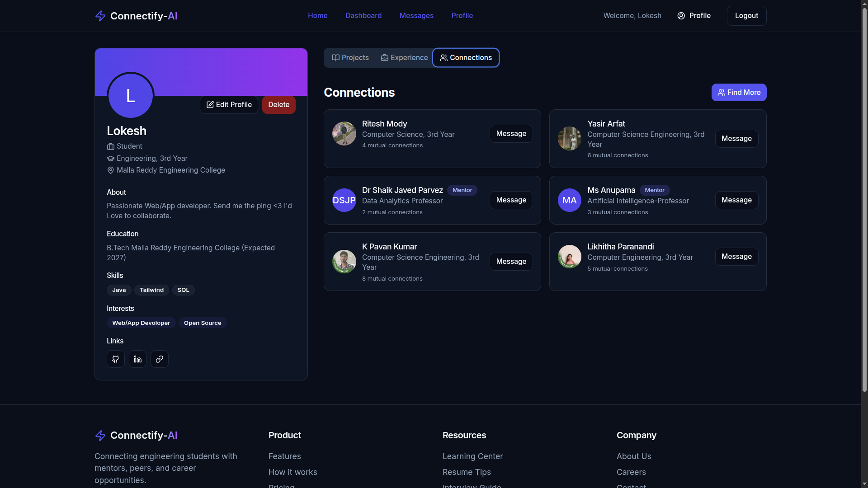Click the personal website link icon
Screen dimensions: 868x488
click(159, 359)
